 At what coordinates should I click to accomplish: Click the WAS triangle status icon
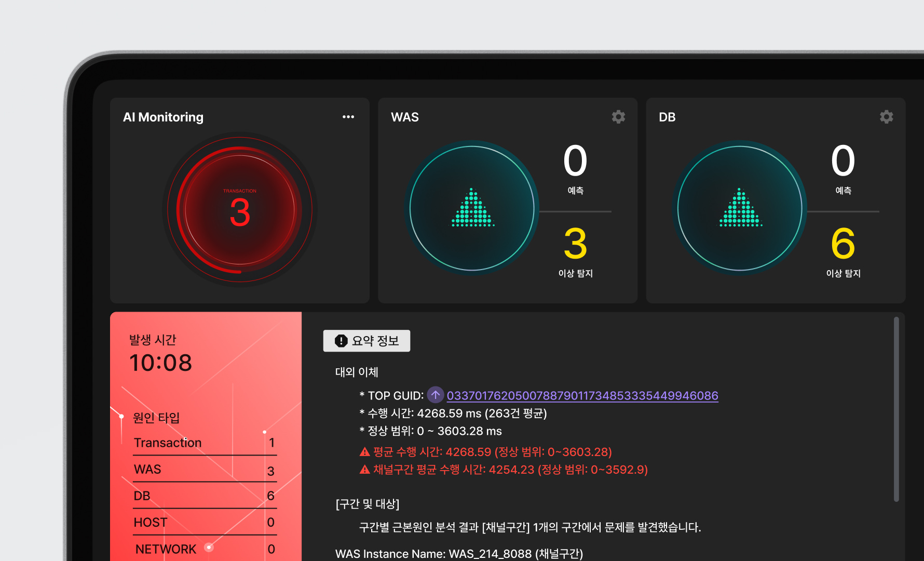[472, 209]
